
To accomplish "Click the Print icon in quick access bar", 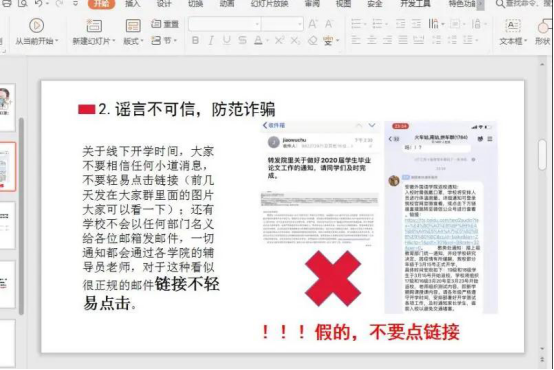I will (6, 4).
